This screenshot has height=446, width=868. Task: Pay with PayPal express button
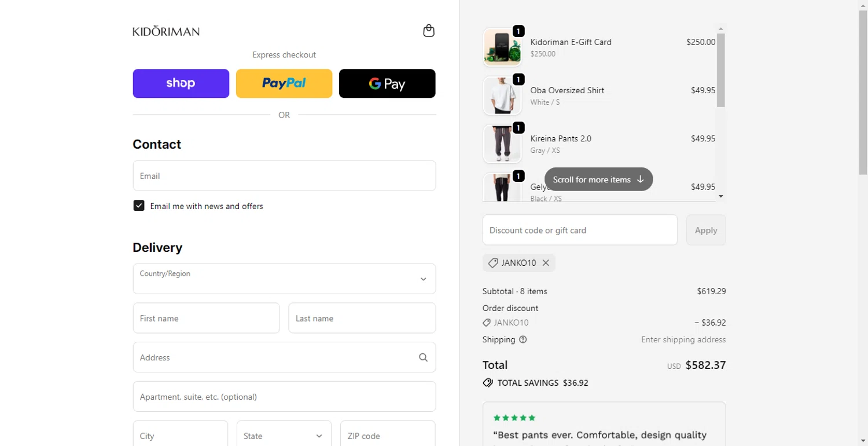pyautogui.click(x=284, y=83)
